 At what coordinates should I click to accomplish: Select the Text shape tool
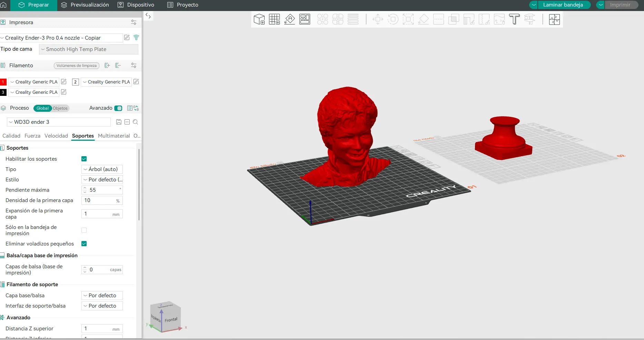[514, 19]
